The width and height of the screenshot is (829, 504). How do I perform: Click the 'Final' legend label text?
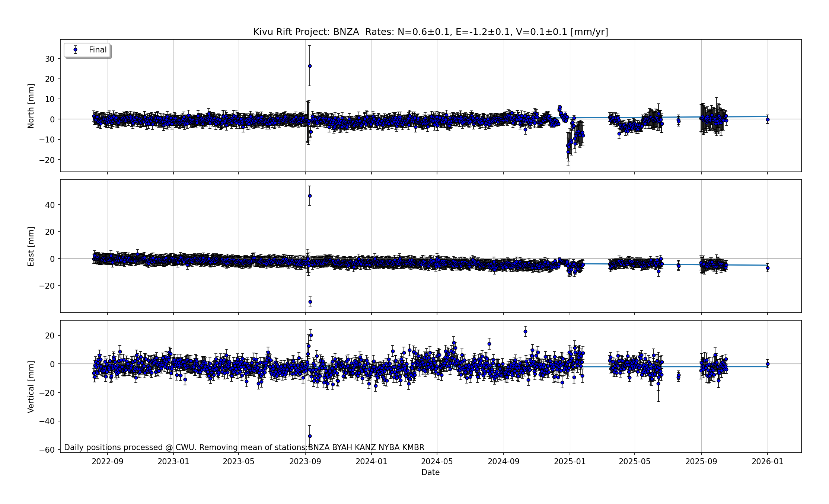coord(98,50)
